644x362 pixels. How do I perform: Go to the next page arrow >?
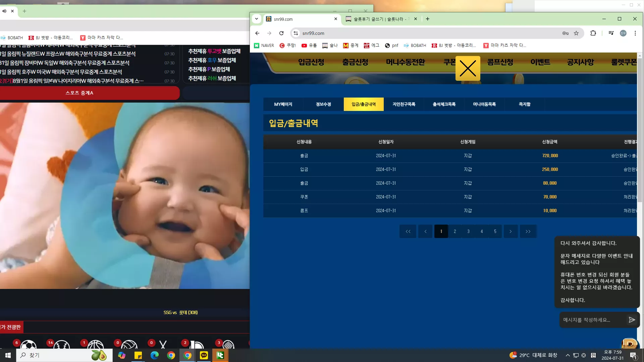tap(511, 231)
